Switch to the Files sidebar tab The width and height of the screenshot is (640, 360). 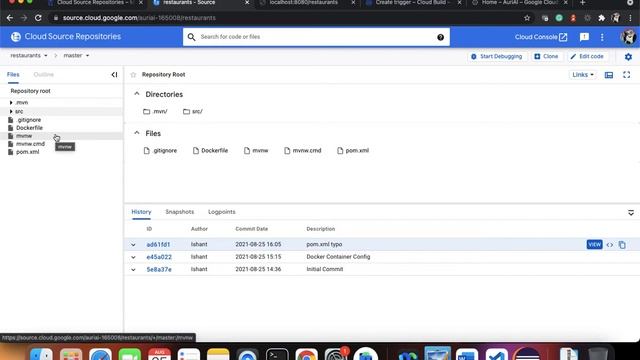tap(13, 75)
